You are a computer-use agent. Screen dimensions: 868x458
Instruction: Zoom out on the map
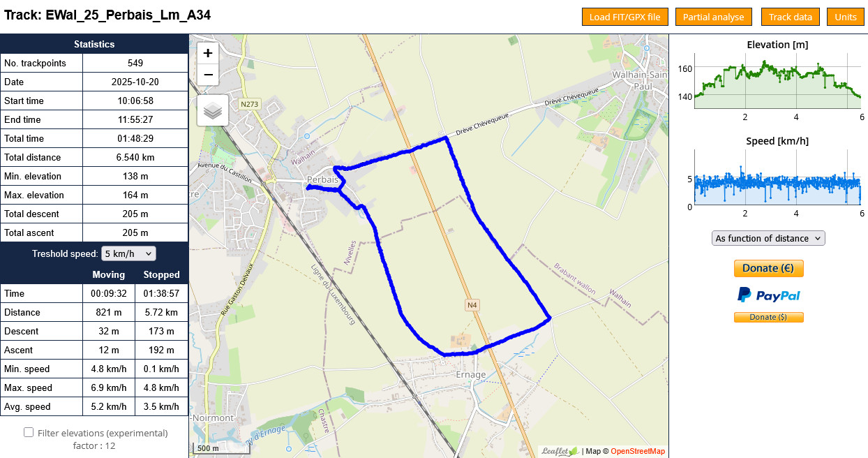(x=208, y=75)
